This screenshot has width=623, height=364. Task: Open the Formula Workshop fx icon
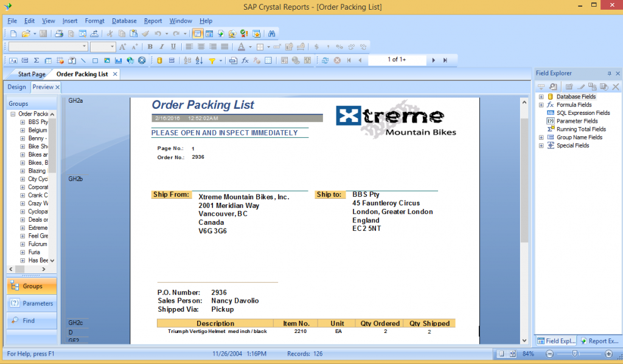245,60
